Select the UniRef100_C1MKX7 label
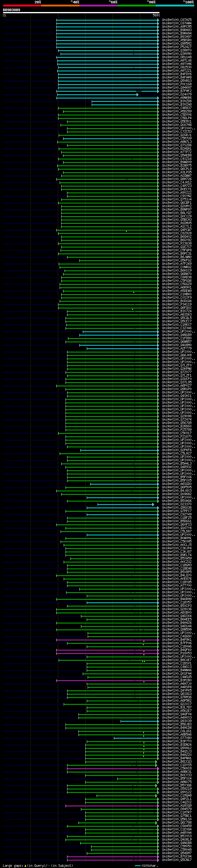 tap(177, 325)
